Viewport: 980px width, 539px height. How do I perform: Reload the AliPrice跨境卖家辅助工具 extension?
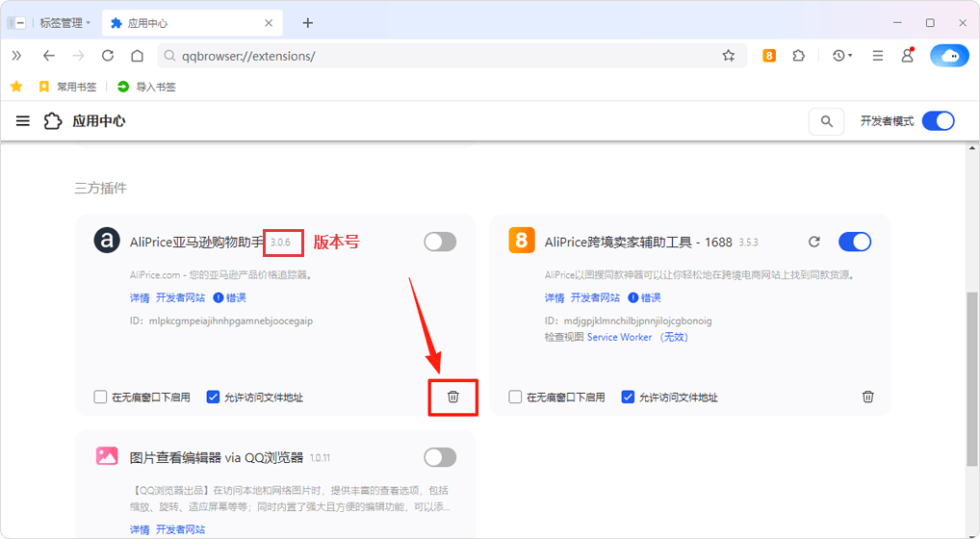pyautogui.click(x=813, y=243)
